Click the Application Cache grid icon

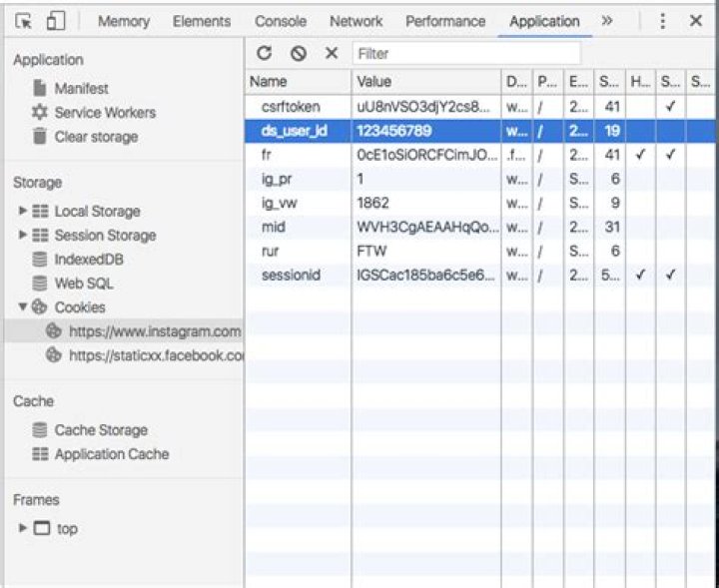pyautogui.click(x=40, y=453)
